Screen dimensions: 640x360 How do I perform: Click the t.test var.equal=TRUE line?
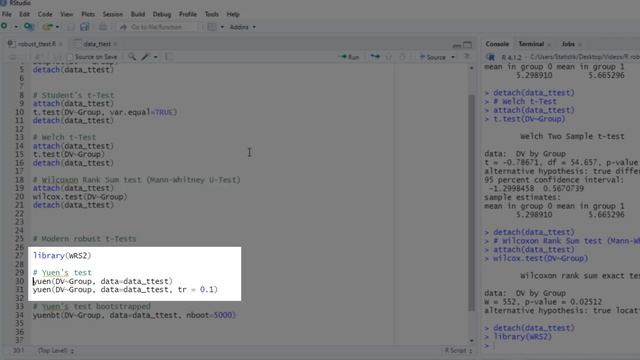105,112
